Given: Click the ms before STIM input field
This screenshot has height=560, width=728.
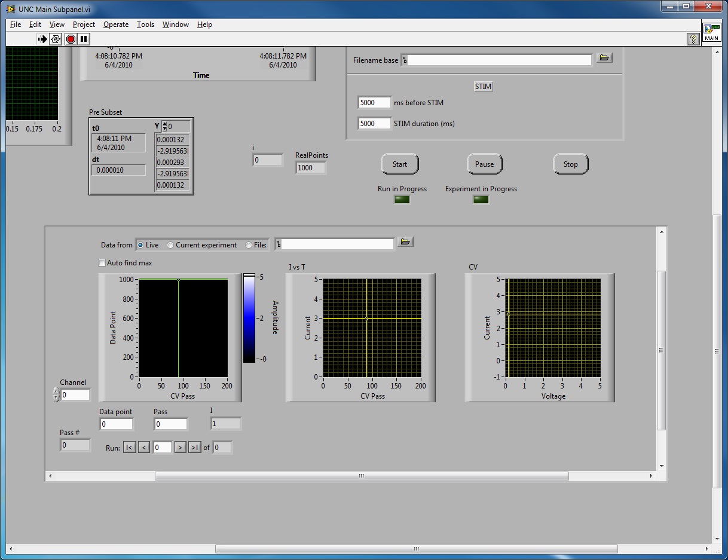Looking at the screenshot, I should tap(374, 103).
